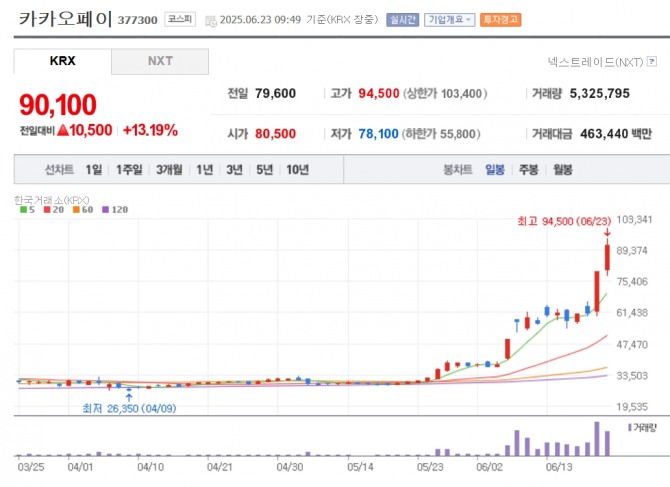Select the 5년 line chart period
This screenshot has height=487, width=670.
pos(264,170)
